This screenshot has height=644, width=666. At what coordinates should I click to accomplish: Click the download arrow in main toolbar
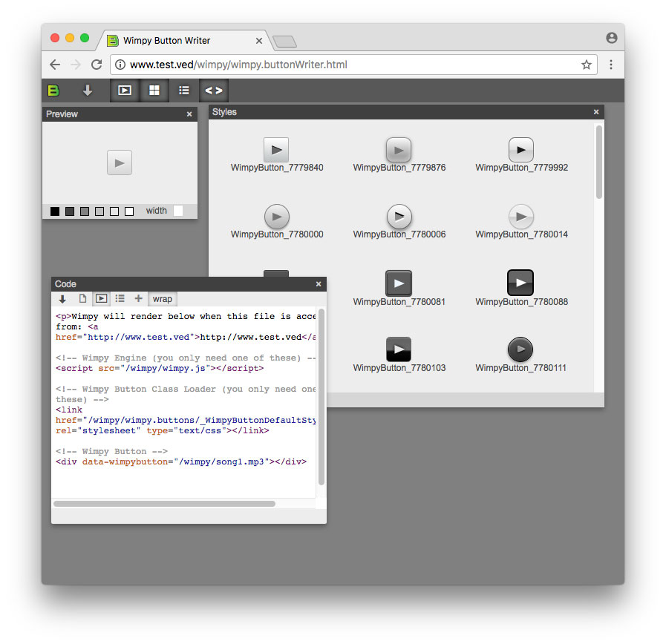88,91
